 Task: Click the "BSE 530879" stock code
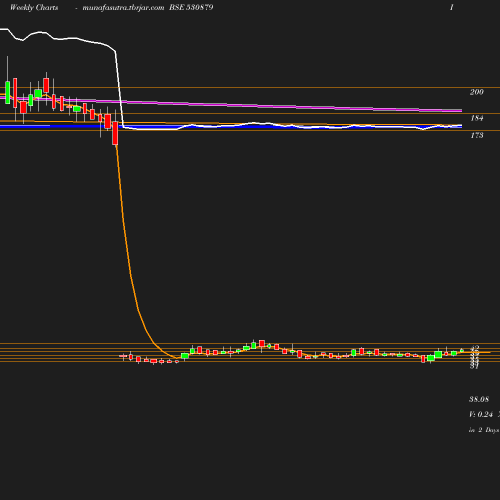191,7
